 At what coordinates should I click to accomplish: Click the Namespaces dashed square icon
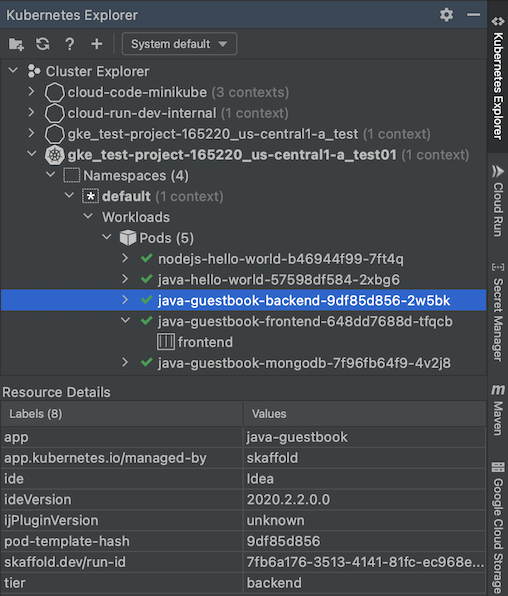click(71, 175)
